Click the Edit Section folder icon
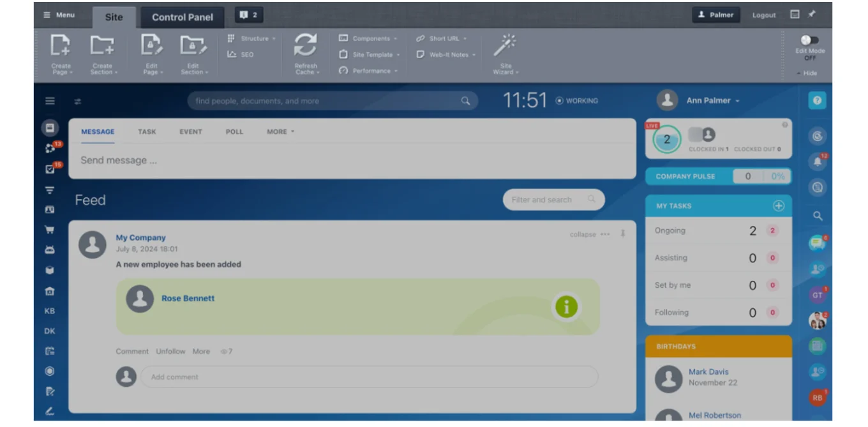 pyautogui.click(x=193, y=46)
